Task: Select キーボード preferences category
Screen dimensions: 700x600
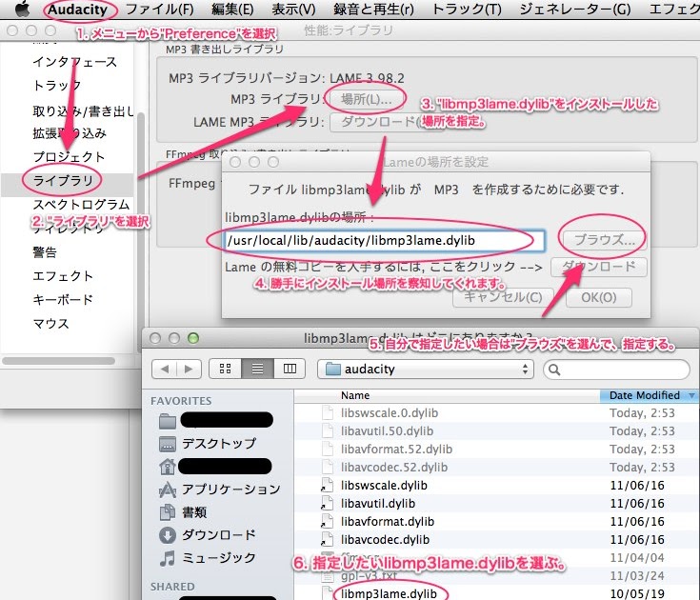Action: [63, 299]
